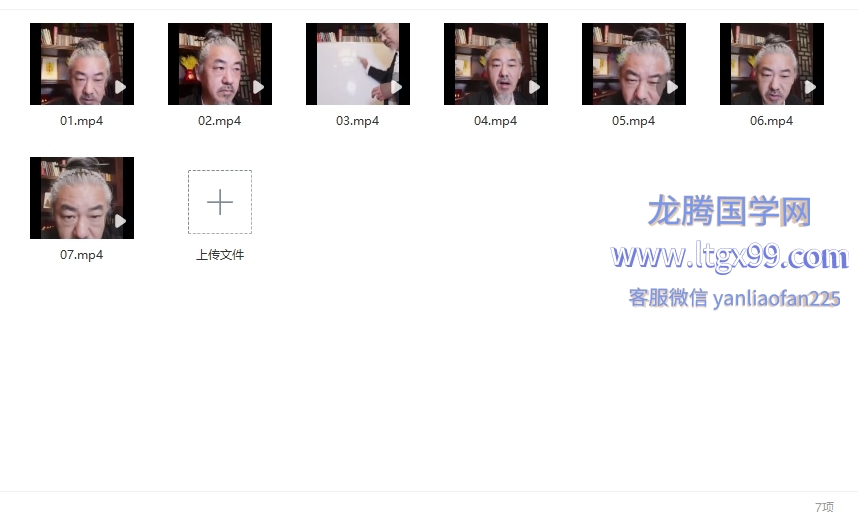Image resolution: width=858 pixels, height=512 pixels.
Task: Open the 05.mp4 video thumbnail
Action: (633, 63)
